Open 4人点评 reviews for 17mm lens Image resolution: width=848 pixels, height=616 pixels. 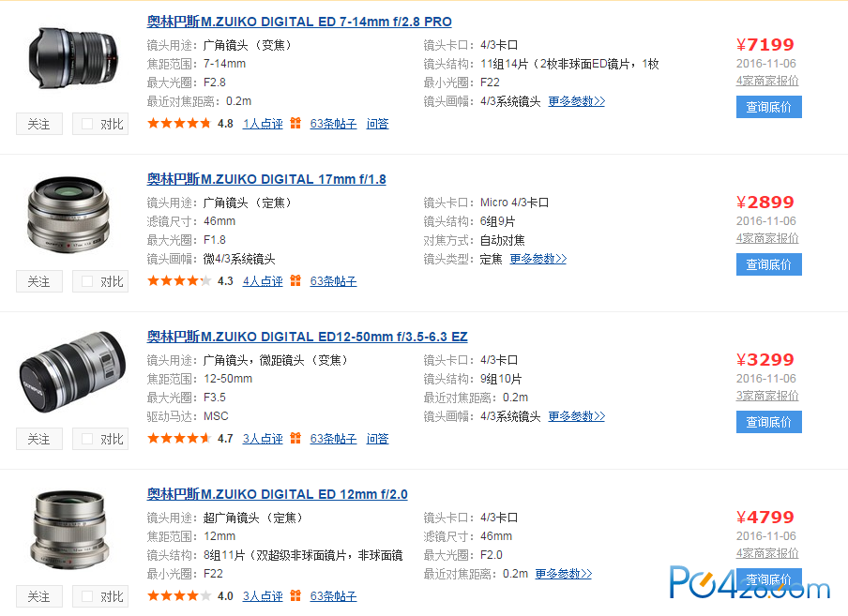pyautogui.click(x=263, y=281)
